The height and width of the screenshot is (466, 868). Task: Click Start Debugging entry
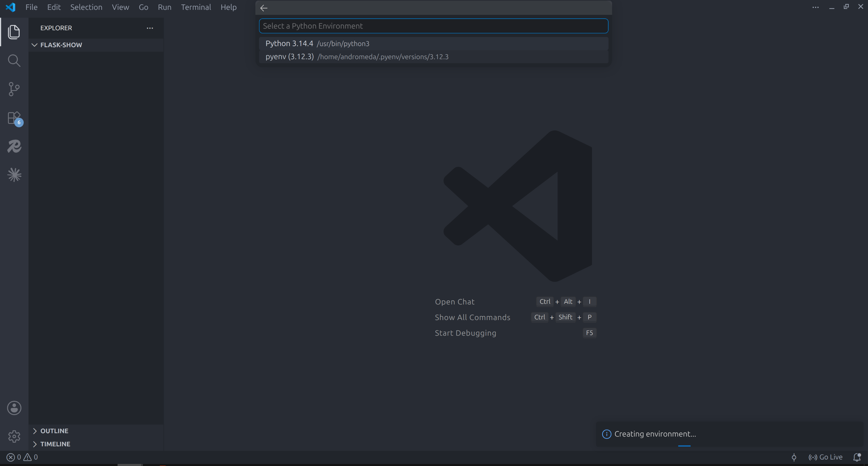coord(466,333)
